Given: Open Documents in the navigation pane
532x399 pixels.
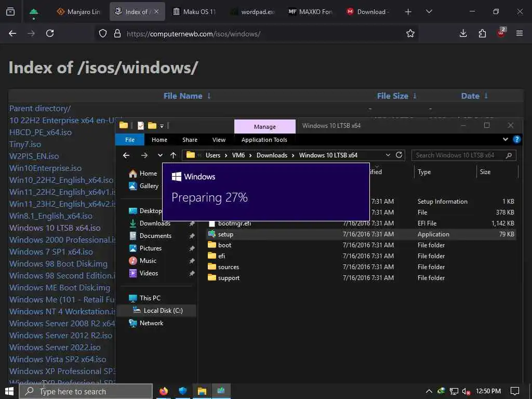Looking at the screenshot, I should [x=150, y=236].
